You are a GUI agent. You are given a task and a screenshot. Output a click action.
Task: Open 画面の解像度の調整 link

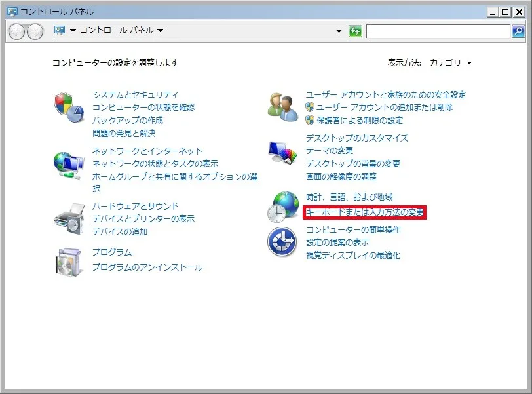click(x=341, y=176)
